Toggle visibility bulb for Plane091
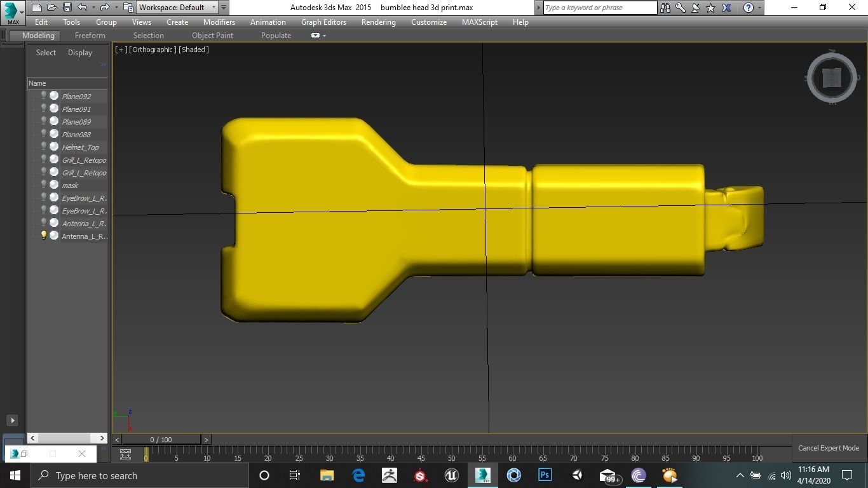The image size is (868, 488). (x=44, y=109)
